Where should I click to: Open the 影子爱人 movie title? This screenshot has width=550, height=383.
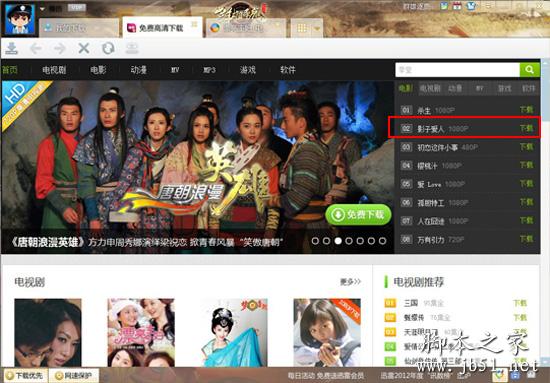click(x=430, y=129)
